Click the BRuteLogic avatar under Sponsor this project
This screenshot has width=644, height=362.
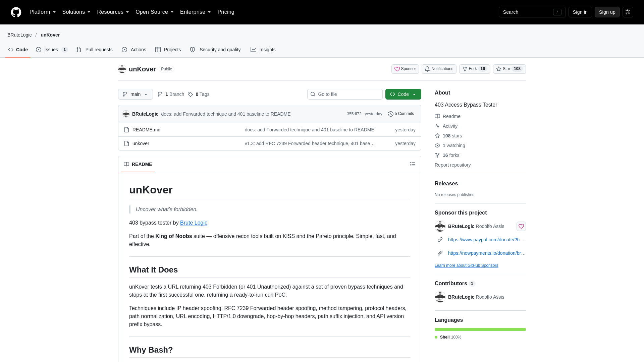coord(440,226)
